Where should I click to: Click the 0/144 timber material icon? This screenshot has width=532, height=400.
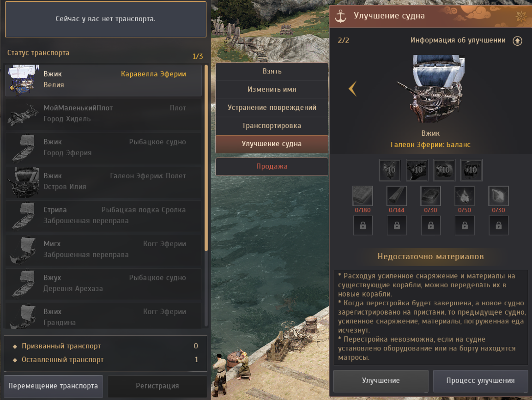(397, 195)
